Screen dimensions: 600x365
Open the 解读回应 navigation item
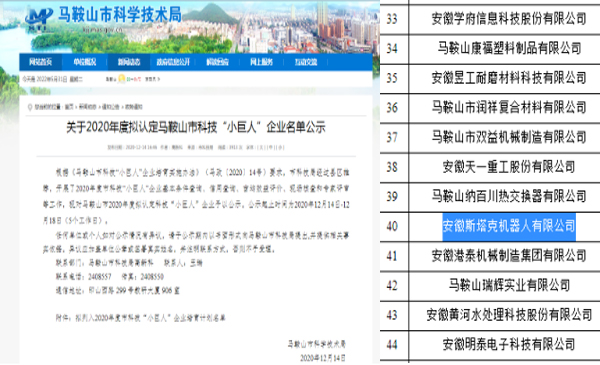click(217, 62)
